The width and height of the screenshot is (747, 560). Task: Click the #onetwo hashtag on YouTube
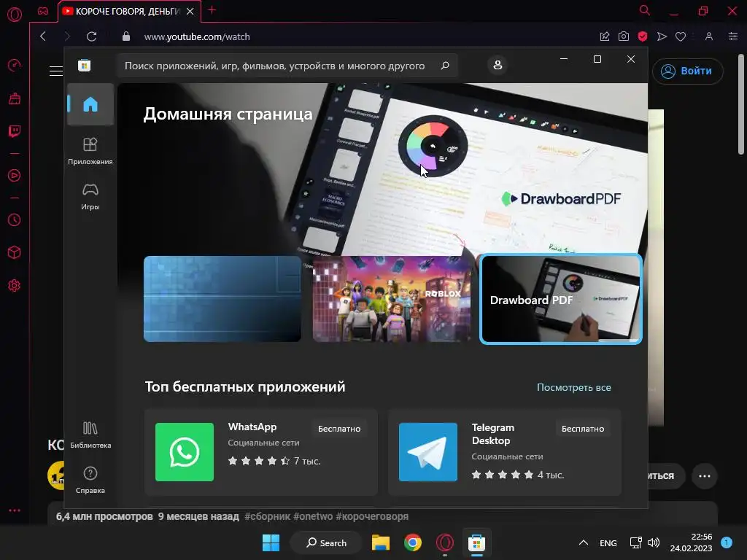click(x=313, y=516)
